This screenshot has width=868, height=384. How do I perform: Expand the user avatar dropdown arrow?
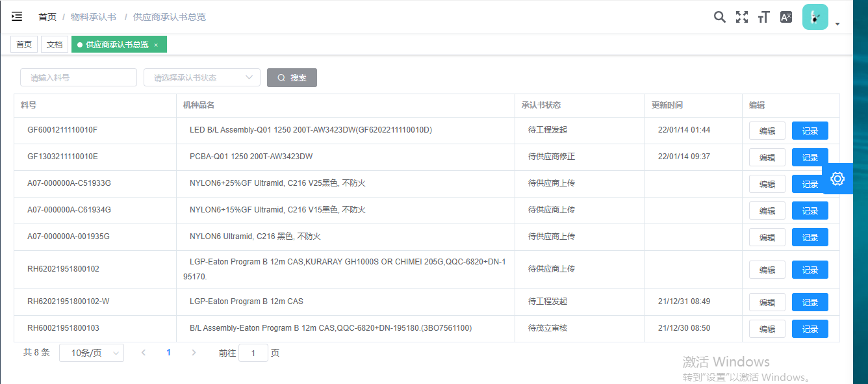[837, 24]
